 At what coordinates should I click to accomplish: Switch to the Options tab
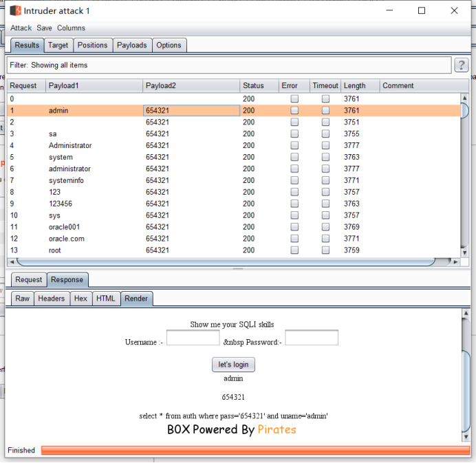point(169,45)
